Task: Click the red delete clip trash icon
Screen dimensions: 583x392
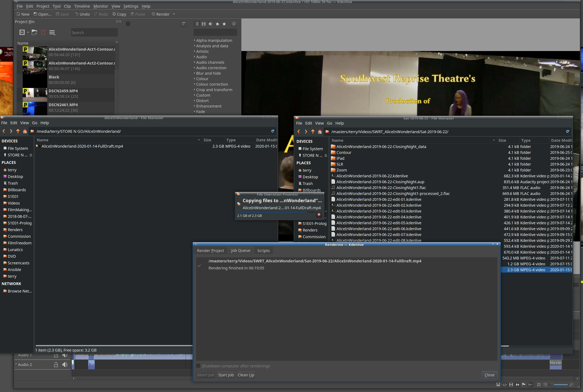Action: (x=43, y=32)
